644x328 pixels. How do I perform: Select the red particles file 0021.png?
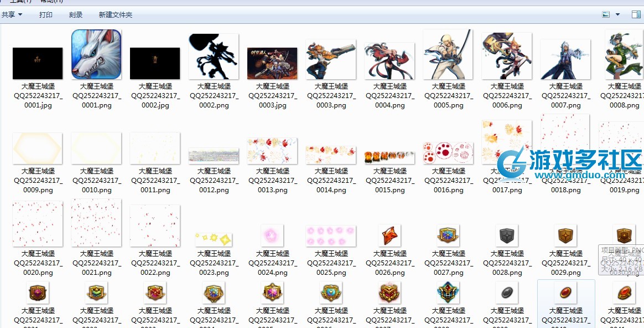point(96,223)
